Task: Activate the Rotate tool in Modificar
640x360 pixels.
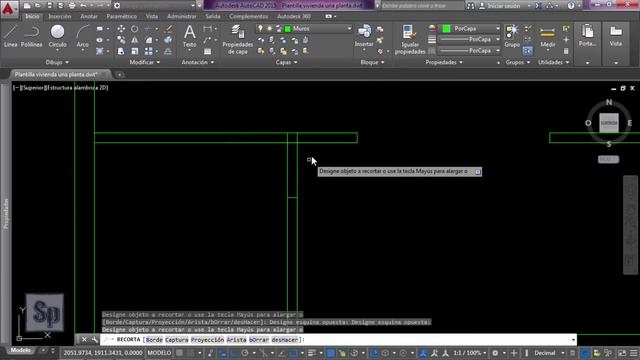Action: point(134,29)
